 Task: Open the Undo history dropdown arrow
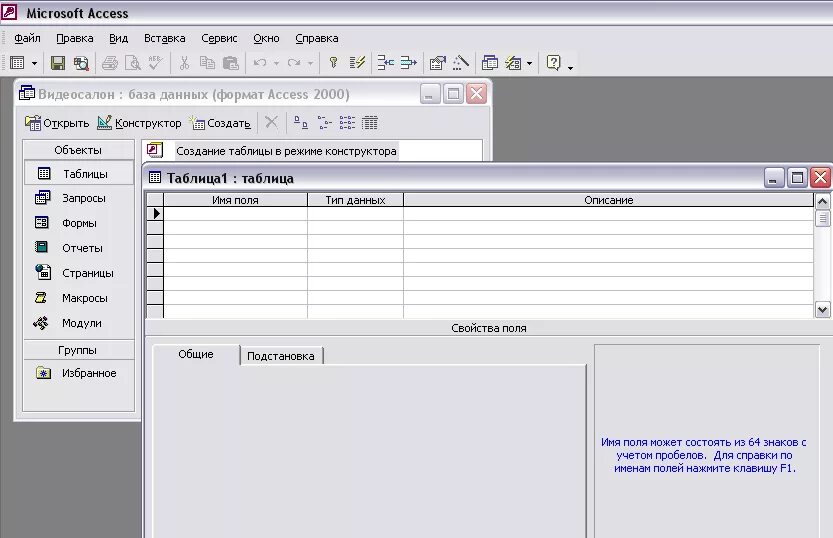point(276,64)
